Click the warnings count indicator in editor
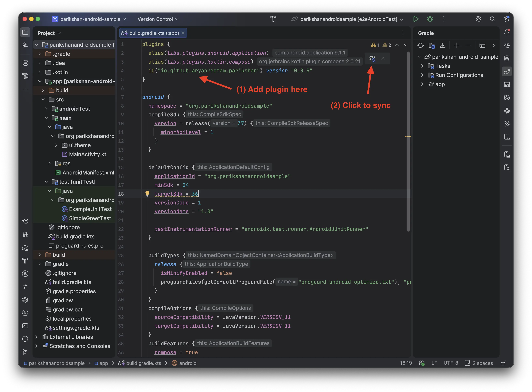 tap(381, 45)
